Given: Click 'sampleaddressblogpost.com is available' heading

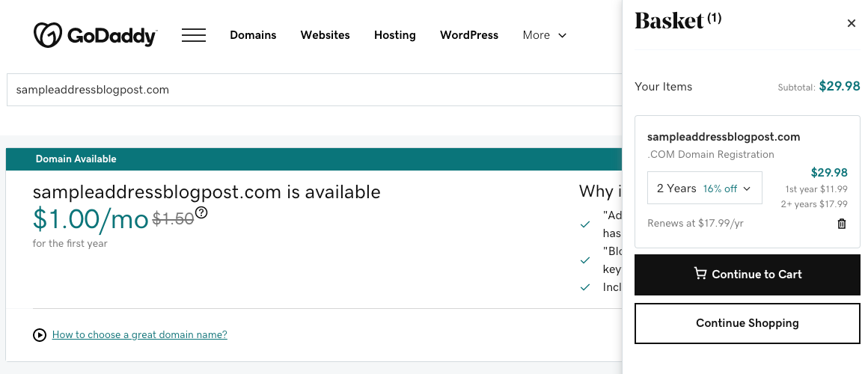Looking at the screenshot, I should point(207,192).
